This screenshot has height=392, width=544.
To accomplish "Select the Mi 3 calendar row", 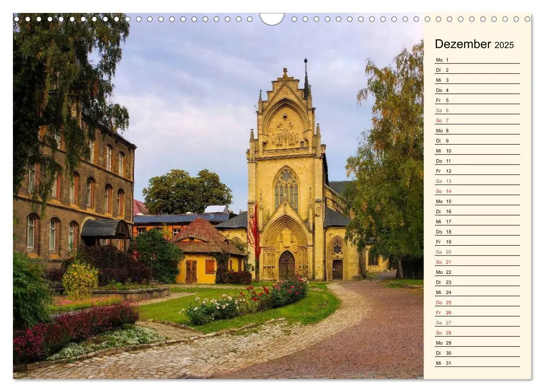I will coord(477,80).
